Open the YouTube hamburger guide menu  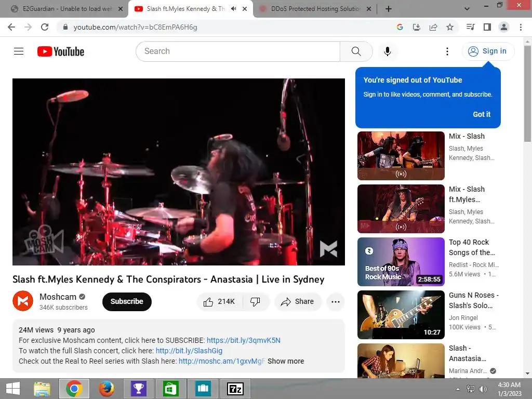coord(19,51)
